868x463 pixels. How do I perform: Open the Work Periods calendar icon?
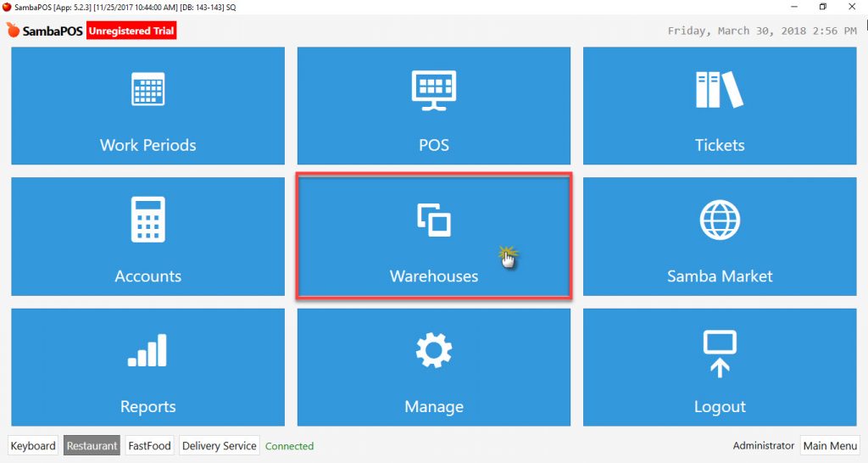[x=147, y=88]
